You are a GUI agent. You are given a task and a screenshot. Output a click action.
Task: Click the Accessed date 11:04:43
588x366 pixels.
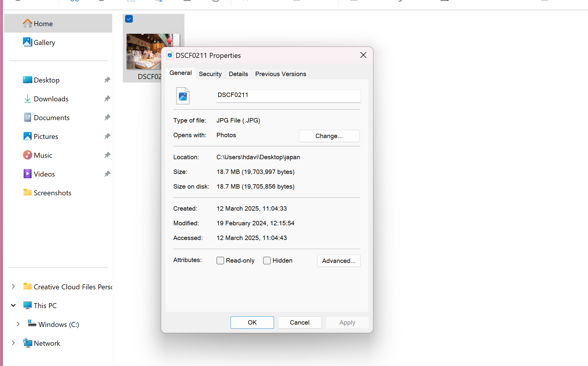coord(252,238)
